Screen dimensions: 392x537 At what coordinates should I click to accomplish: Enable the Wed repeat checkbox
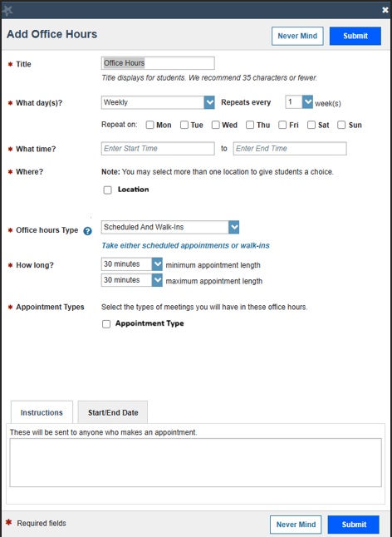tap(215, 125)
